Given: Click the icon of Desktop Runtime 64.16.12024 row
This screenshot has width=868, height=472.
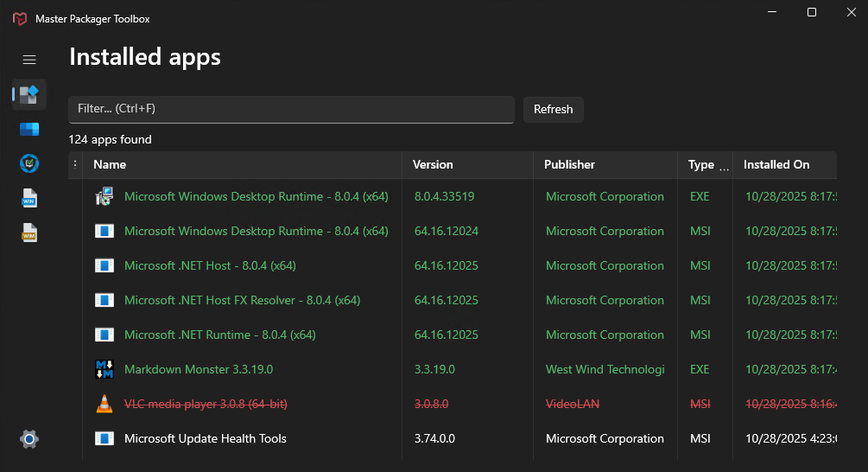Looking at the screenshot, I should click(x=104, y=231).
